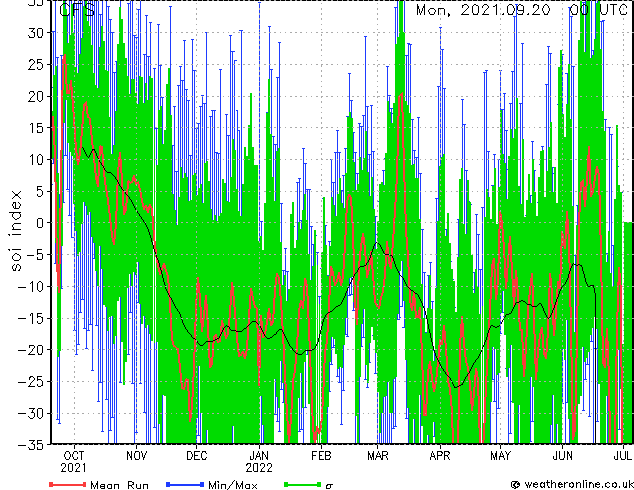Screen dimensions: 634x490
Task: Click the red Mean Run legend line
Action: tap(68, 484)
